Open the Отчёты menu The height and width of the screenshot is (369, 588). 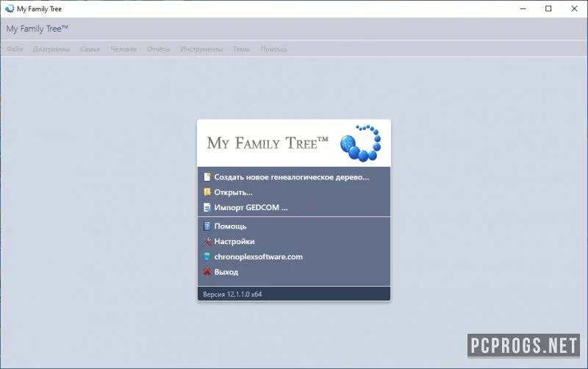[x=158, y=49]
